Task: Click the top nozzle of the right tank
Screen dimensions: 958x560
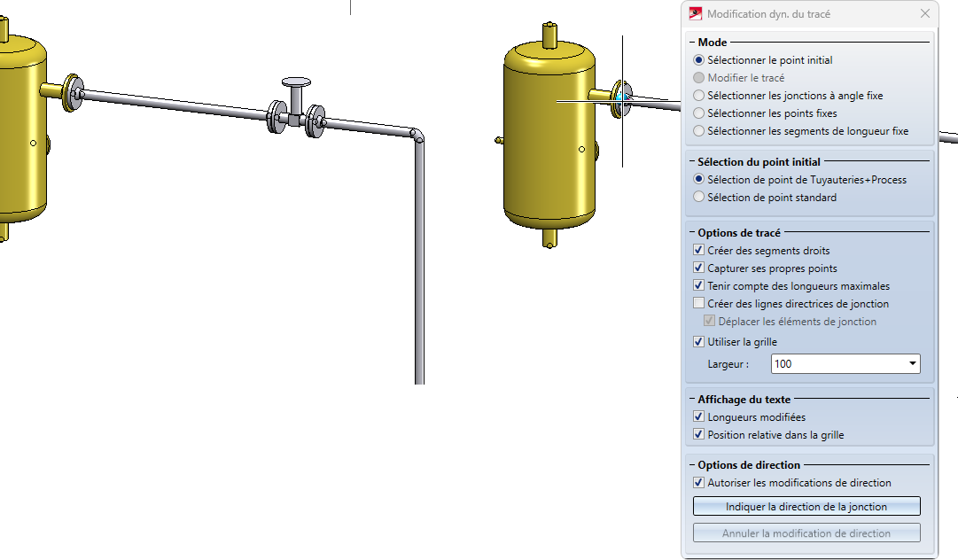Action: (x=549, y=35)
